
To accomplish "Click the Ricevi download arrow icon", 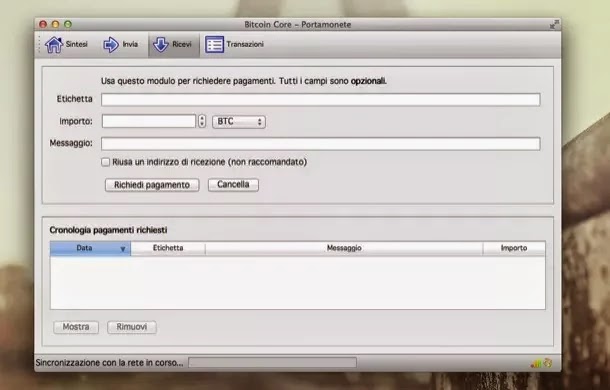I will (x=160, y=45).
